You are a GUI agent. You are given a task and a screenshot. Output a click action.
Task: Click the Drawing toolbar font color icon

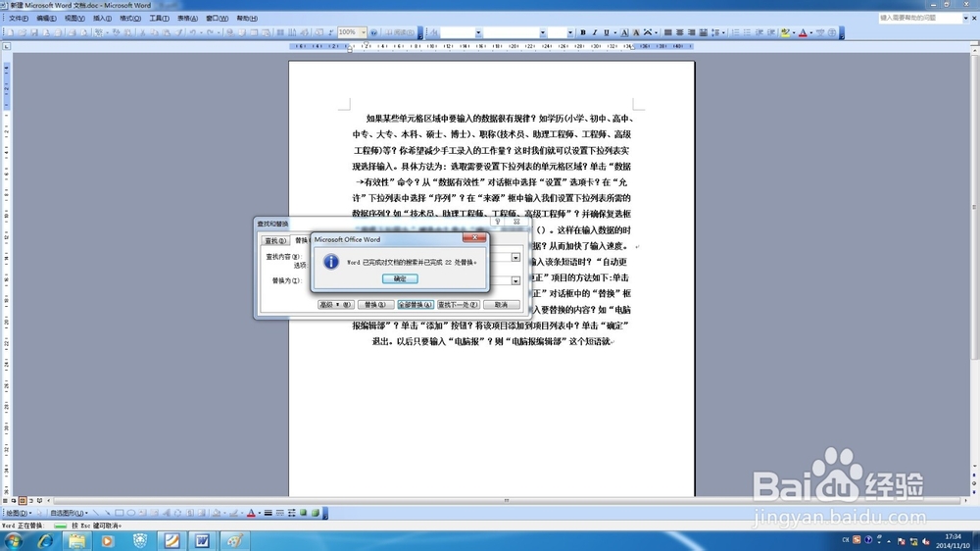point(251,513)
